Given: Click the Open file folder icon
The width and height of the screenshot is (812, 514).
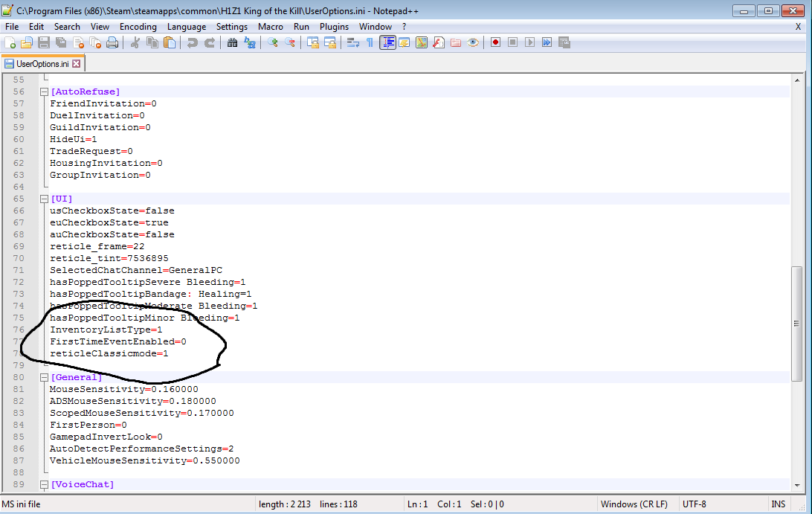Looking at the screenshot, I should click(27, 42).
